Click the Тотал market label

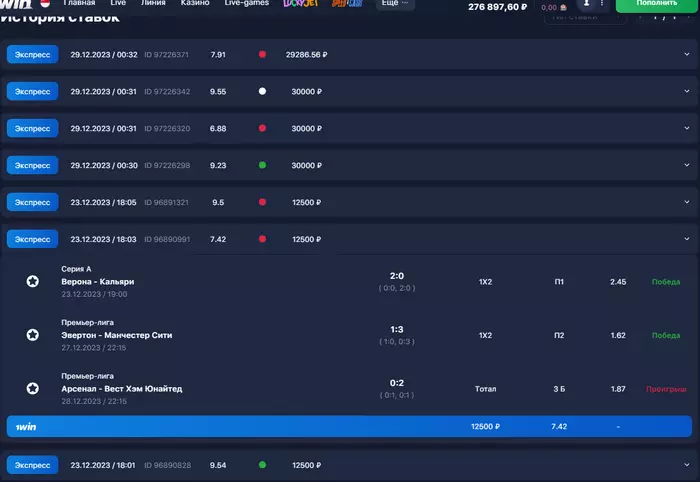tap(486, 389)
